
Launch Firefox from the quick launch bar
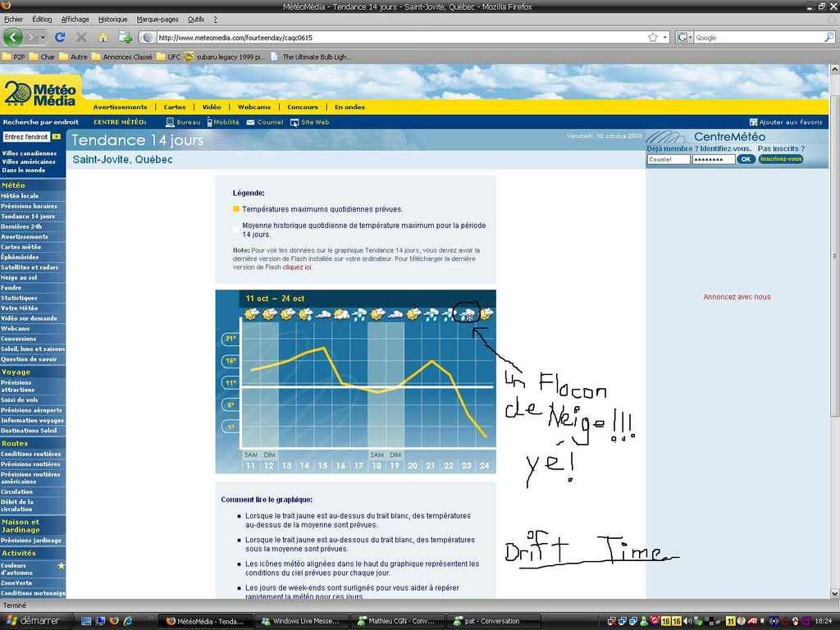pos(113,621)
